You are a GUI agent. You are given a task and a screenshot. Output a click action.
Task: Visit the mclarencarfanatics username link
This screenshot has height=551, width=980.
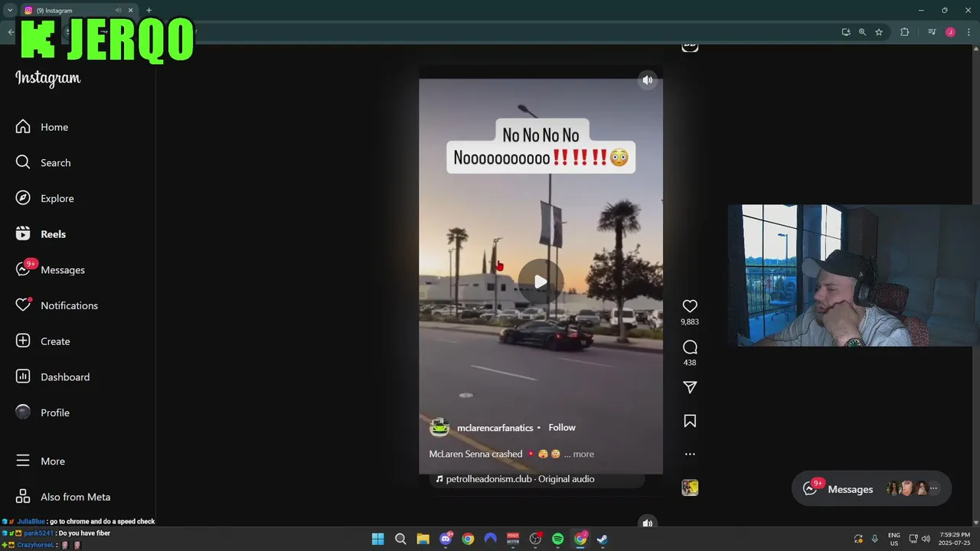point(495,428)
